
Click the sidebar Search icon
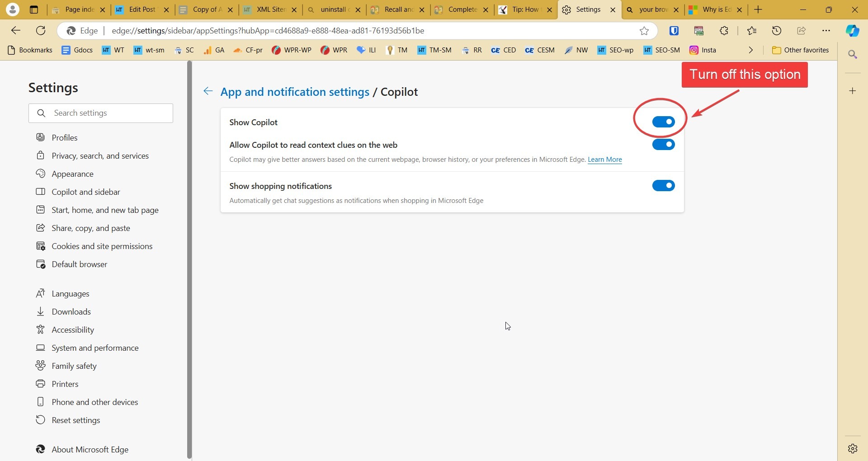pyautogui.click(x=853, y=54)
